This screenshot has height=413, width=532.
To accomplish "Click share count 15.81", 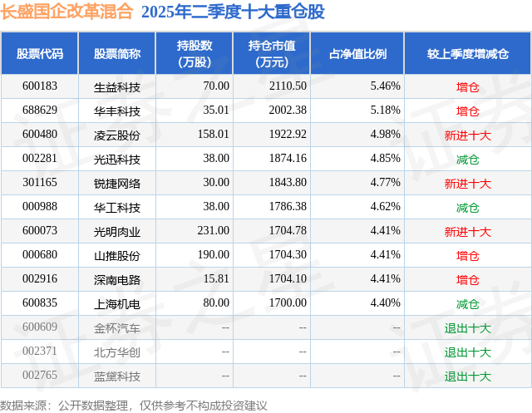I will pos(216,278).
